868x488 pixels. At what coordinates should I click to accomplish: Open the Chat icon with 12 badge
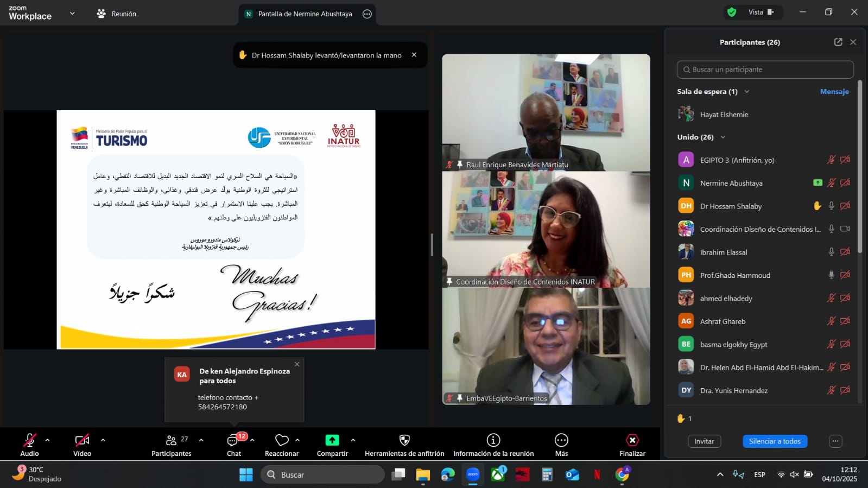pyautogui.click(x=233, y=440)
